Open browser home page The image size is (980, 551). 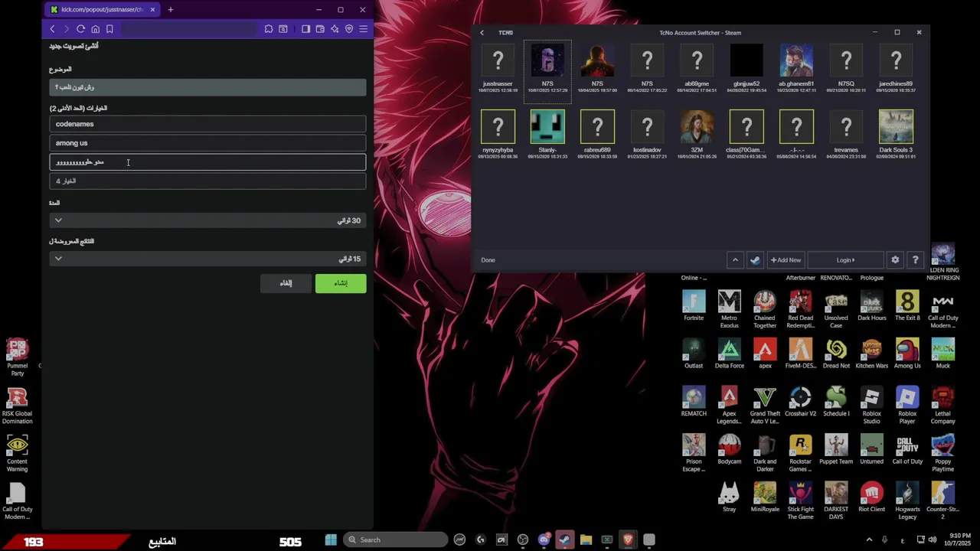(95, 29)
